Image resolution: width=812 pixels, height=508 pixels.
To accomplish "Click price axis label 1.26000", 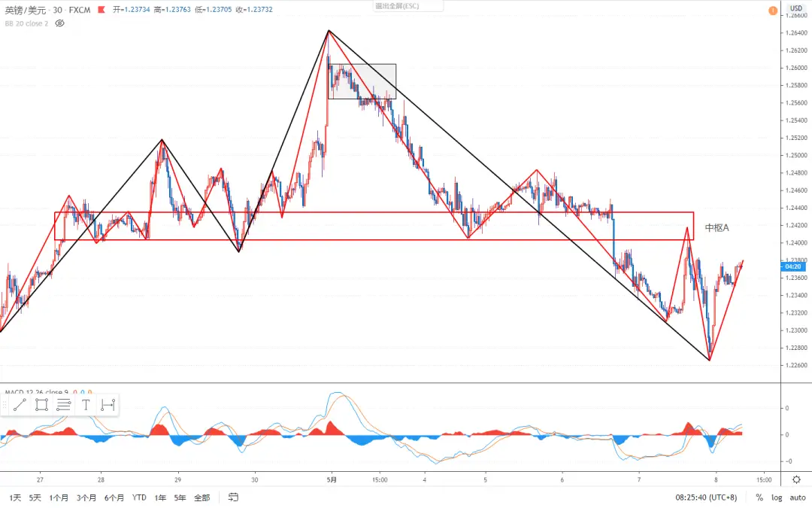I will [x=796, y=68].
